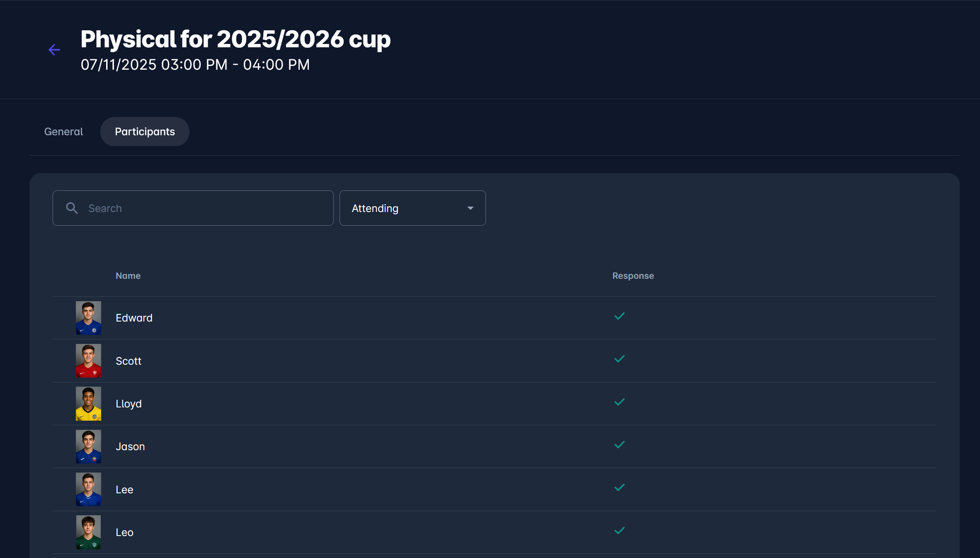Click the back arrow icon
The width and height of the screenshot is (980, 558).
pos(54,50)
